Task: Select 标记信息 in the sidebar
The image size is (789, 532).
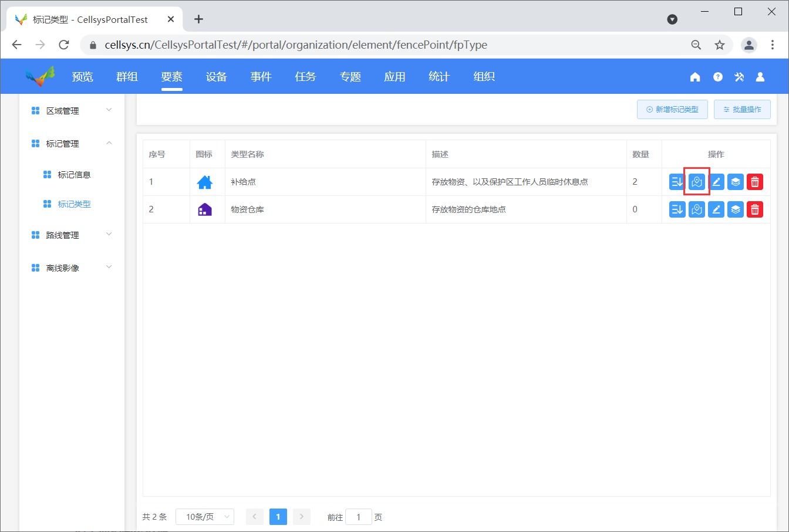Action: click(x=74, y=175)
